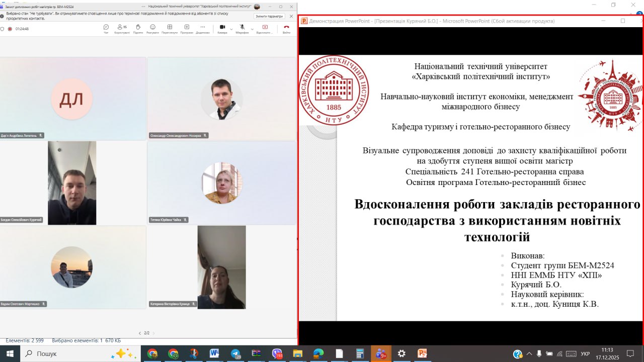Expand the camera options arrow

pyautogui.click(x=231, y=29)
